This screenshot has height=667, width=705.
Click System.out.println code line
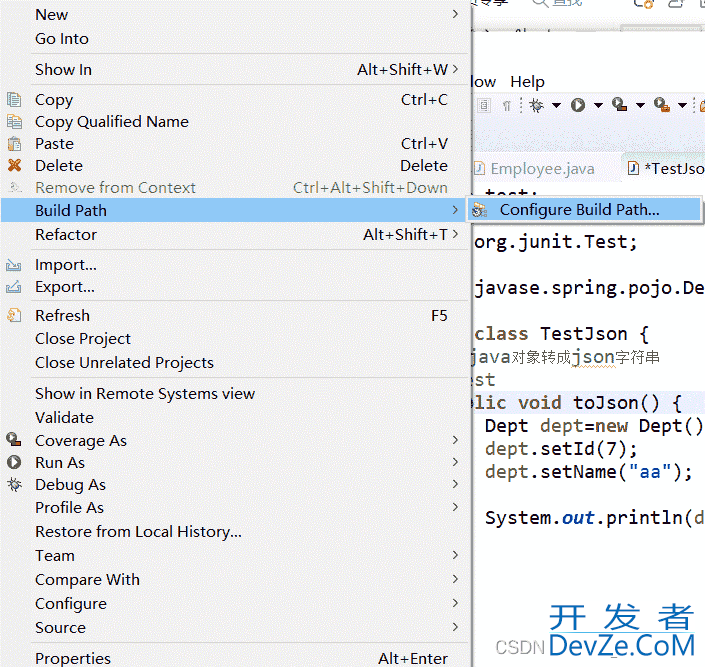coord(595,518)
